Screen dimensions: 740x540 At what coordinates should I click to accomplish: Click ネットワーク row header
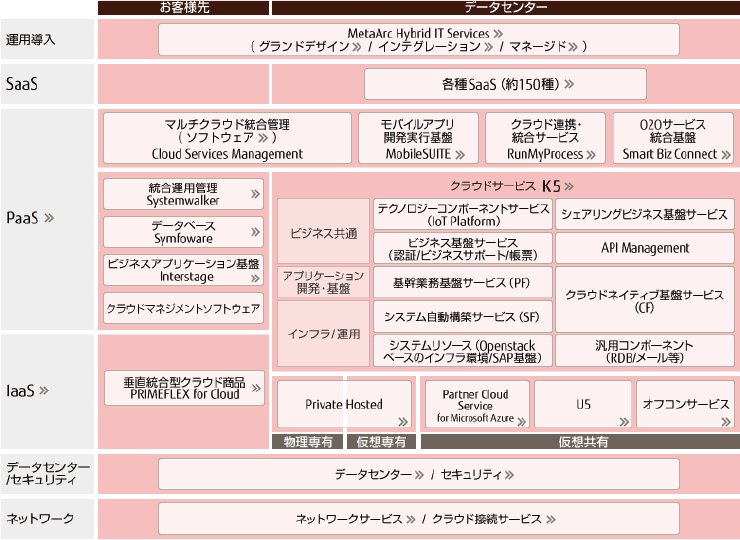[47, 519]
